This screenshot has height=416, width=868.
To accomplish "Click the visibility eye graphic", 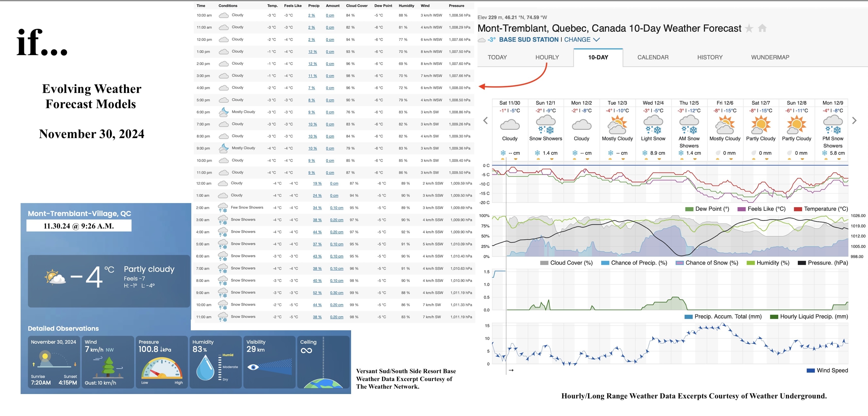I will click(269, 367).
